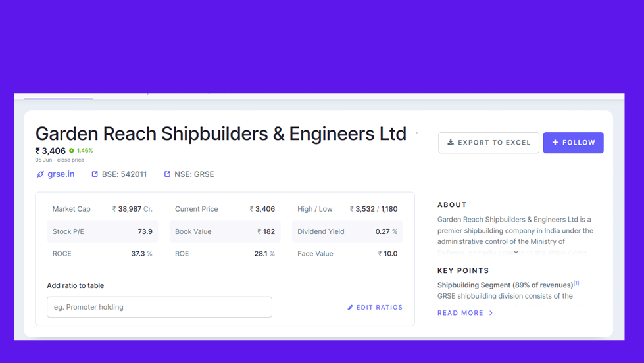The height and width of the screenshot is (363, 644).
Task: Click the external-link icon before NSE symbol
Action: [167, 174]
